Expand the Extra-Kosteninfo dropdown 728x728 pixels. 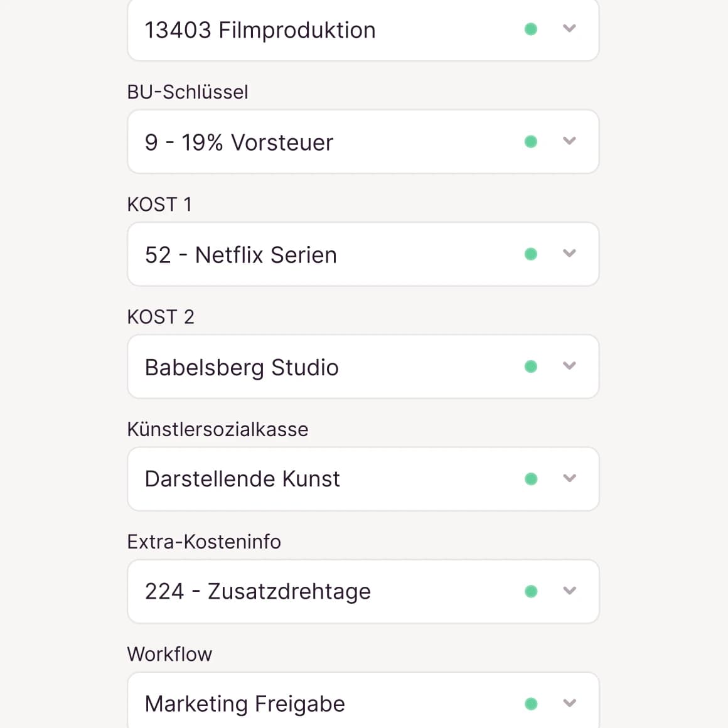(x=570, y=591)
